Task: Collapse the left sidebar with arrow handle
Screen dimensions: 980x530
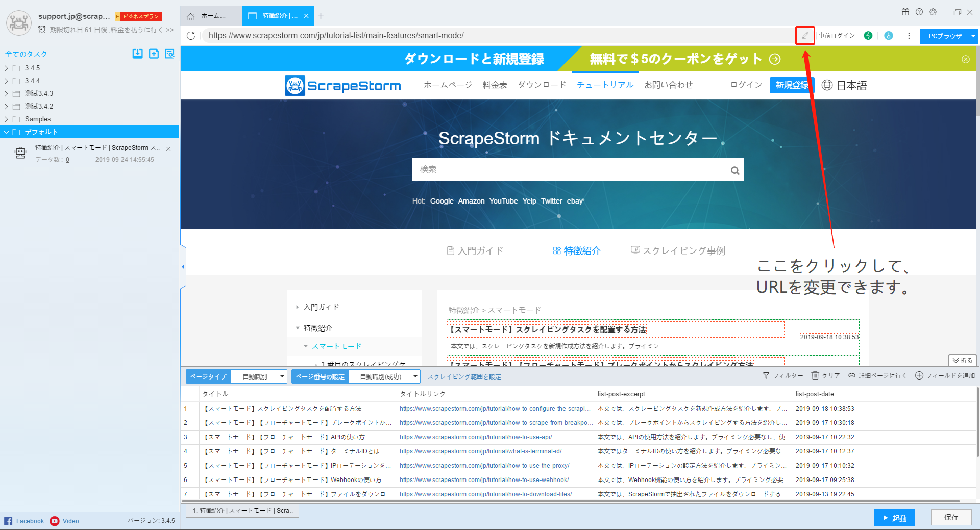Action: 183,267
